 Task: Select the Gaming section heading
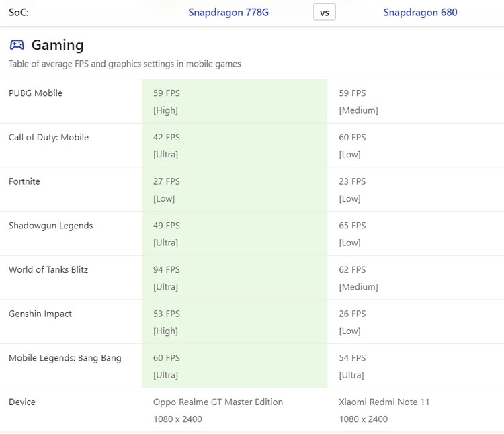coord(58,45)
